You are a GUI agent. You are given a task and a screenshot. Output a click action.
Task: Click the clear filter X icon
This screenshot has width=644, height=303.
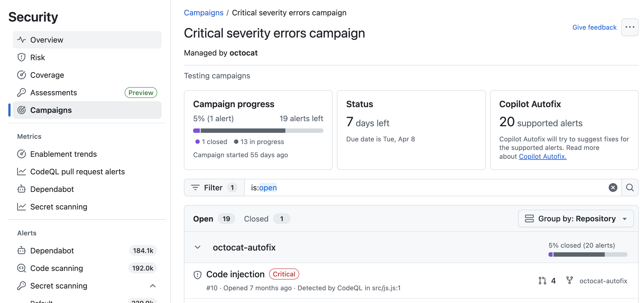pos(613,187)
